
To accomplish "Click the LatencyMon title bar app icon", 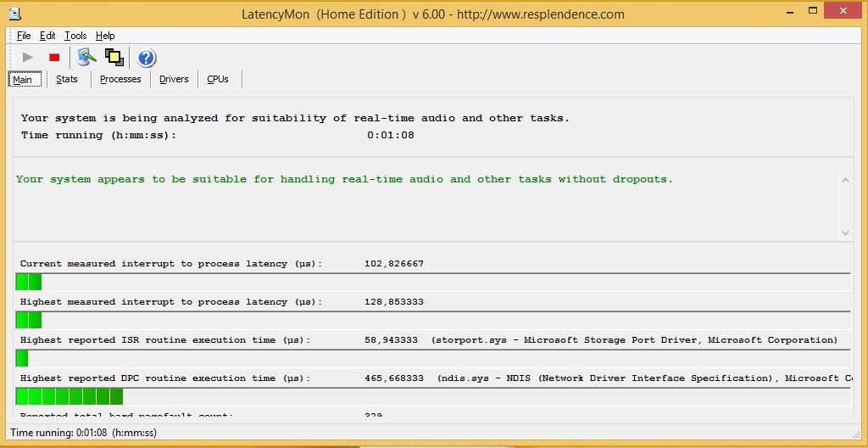I will pos(15,13).
